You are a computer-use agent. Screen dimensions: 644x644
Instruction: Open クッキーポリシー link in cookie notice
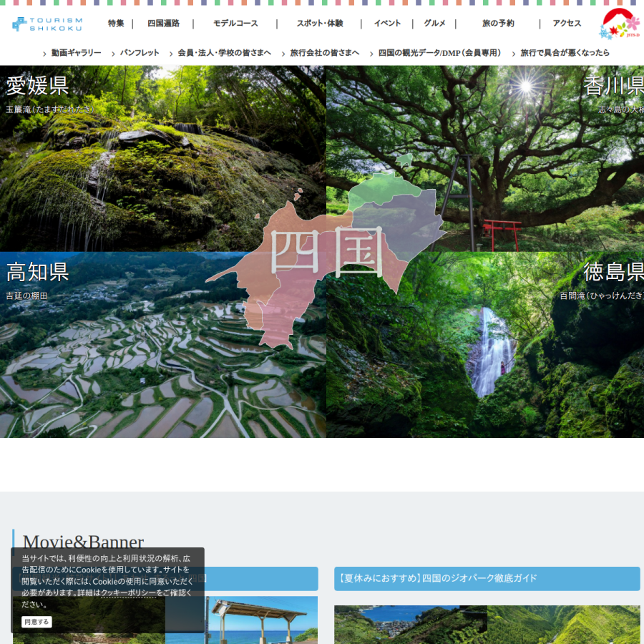(129, 592)
